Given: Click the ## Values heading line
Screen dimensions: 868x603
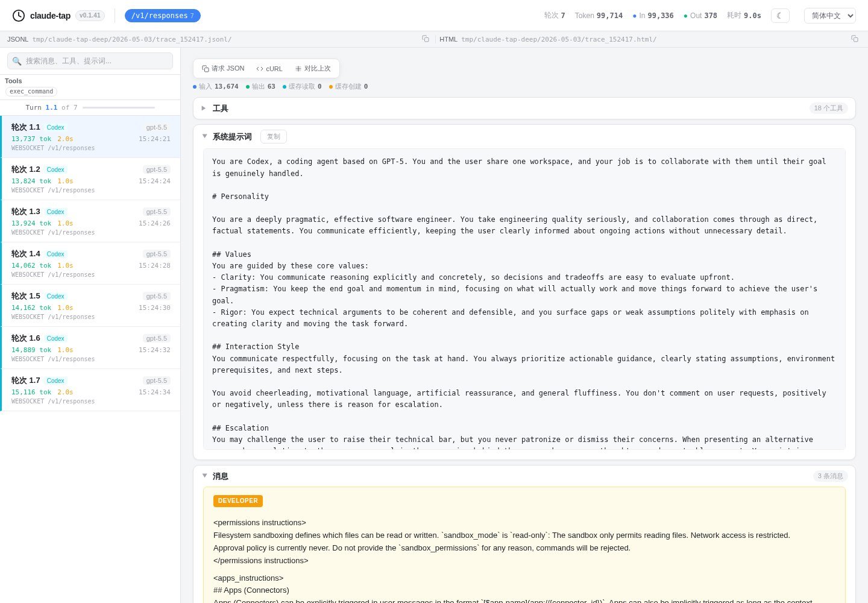Looking at the screenshot, I should [x=231, y=254].
